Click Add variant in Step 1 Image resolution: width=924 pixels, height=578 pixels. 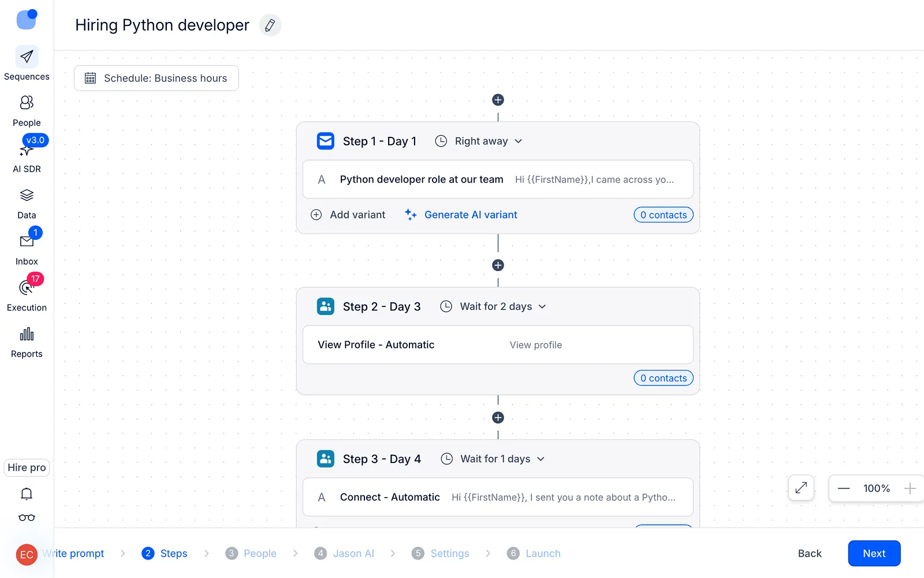[x=348, y=214]
